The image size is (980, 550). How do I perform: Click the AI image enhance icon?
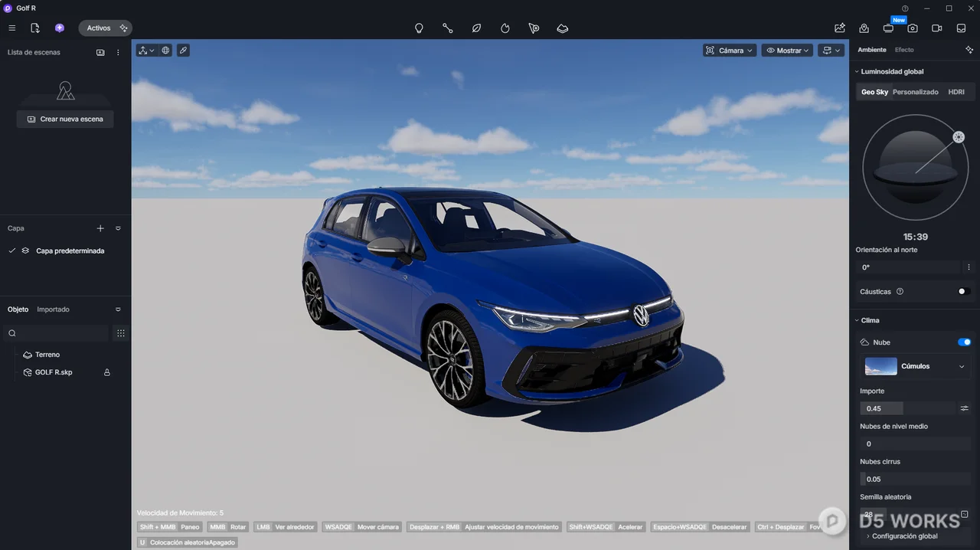[840, 28]
